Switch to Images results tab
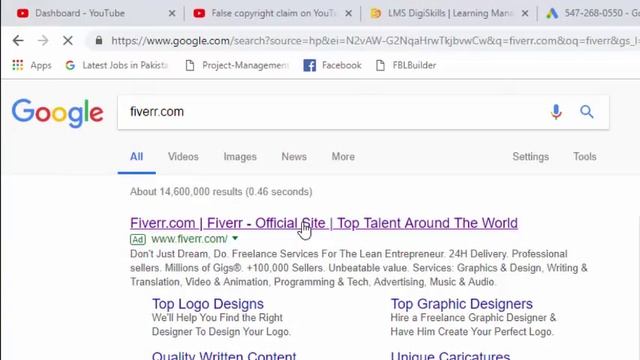The height and width of the screenshot is (360, 640). [x=240, y=157]
